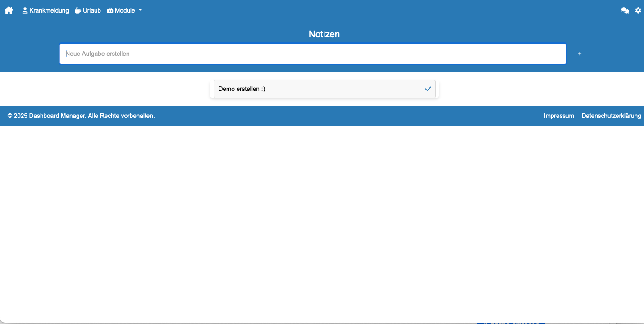The height and width of the screenshot is (324, 644).
Task: Open the Krankmeldung text label in navbar
Action: pyautogui.click(x=49, y=10)
